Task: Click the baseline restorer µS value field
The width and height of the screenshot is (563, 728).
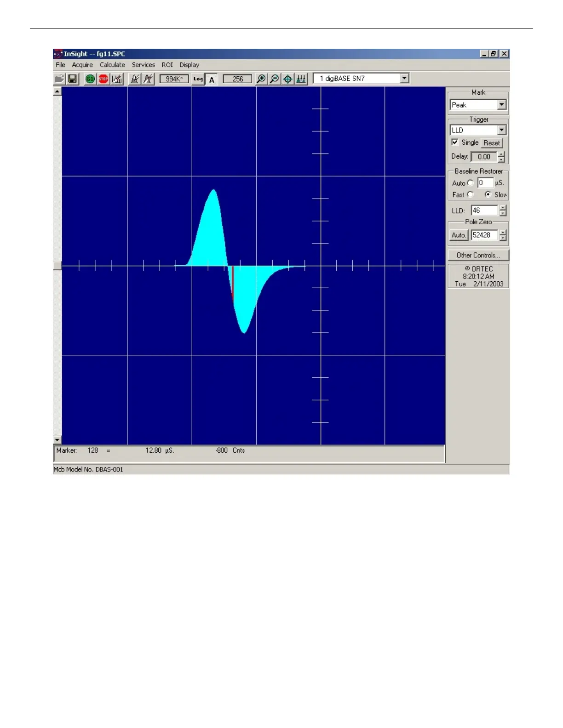Action: coord(485,183)
